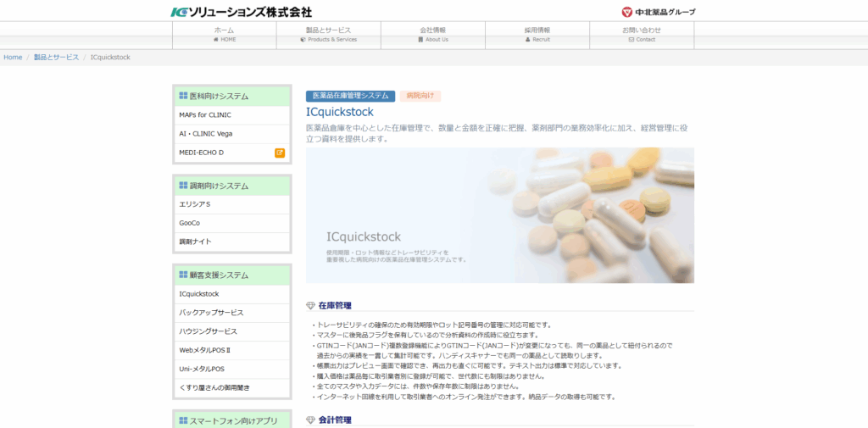Open 採用情報 Recruit menu

[x=537, y=35]
